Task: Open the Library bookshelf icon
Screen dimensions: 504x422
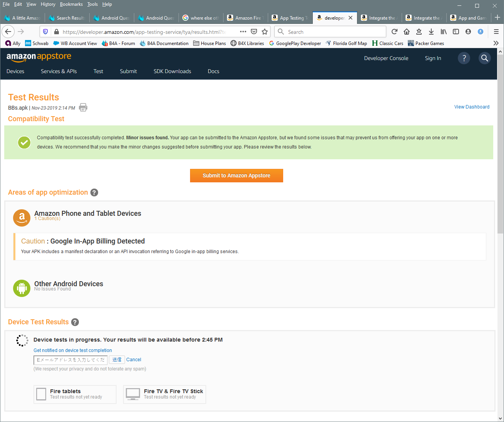Action: (x=444, y=32)
